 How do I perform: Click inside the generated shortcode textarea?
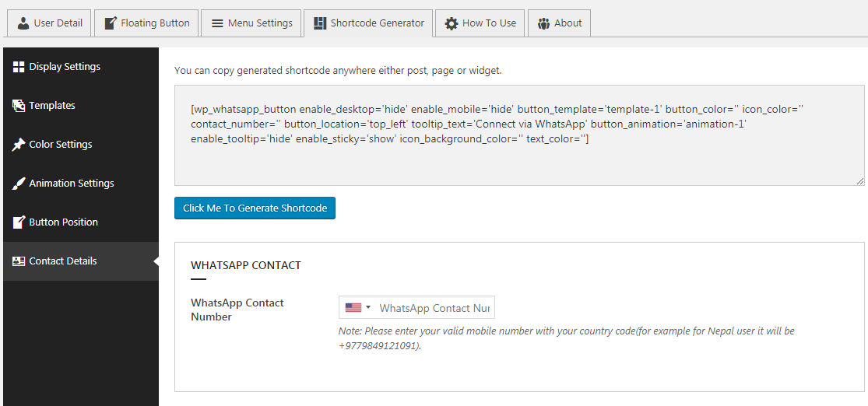pos(519,135)
